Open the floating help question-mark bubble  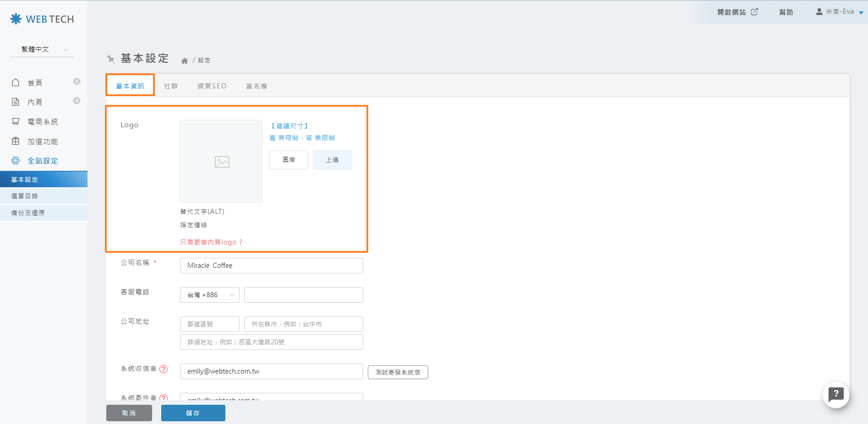tap(835, 394)
